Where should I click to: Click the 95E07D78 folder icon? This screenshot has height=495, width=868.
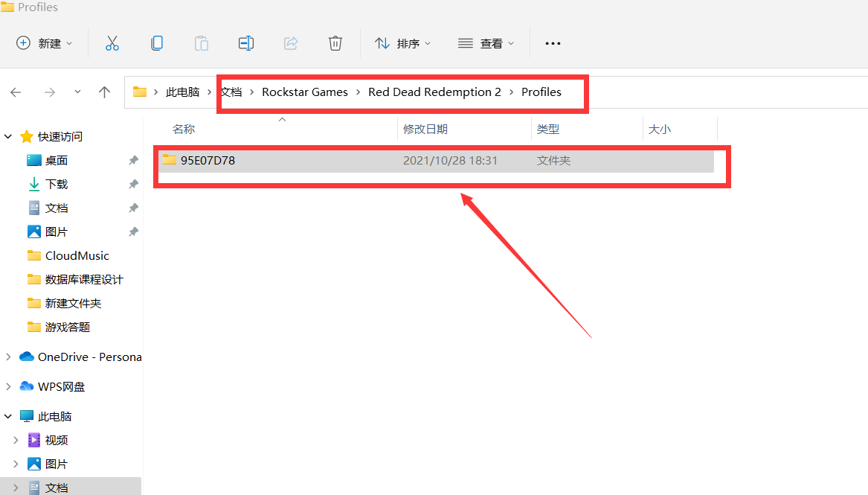[170, 160]
